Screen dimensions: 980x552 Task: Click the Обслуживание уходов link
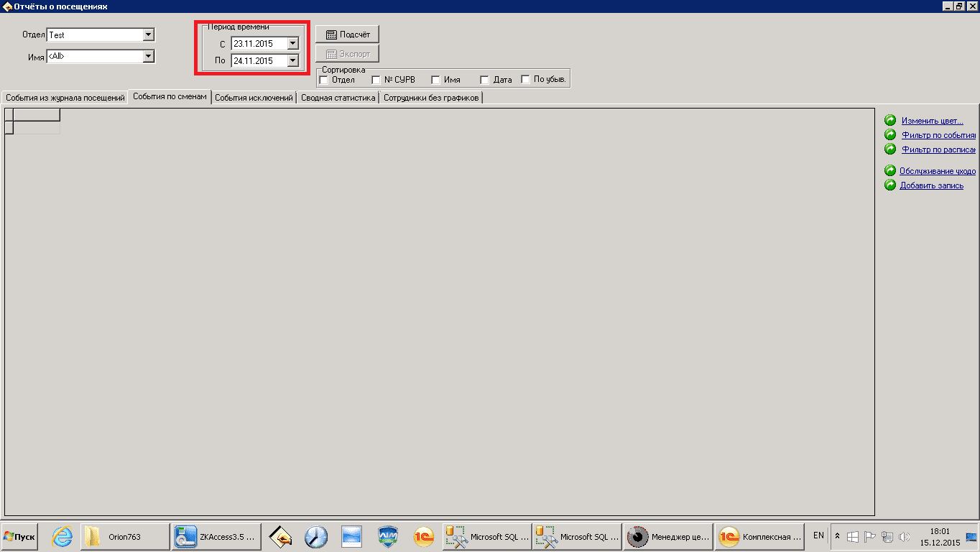(x=937, y=171)
